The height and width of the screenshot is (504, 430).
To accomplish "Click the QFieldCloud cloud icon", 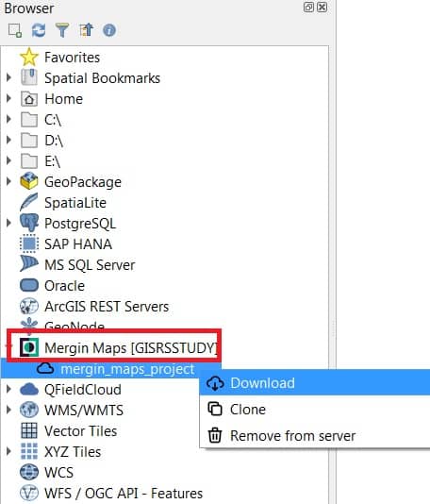I will click(29, 389).
